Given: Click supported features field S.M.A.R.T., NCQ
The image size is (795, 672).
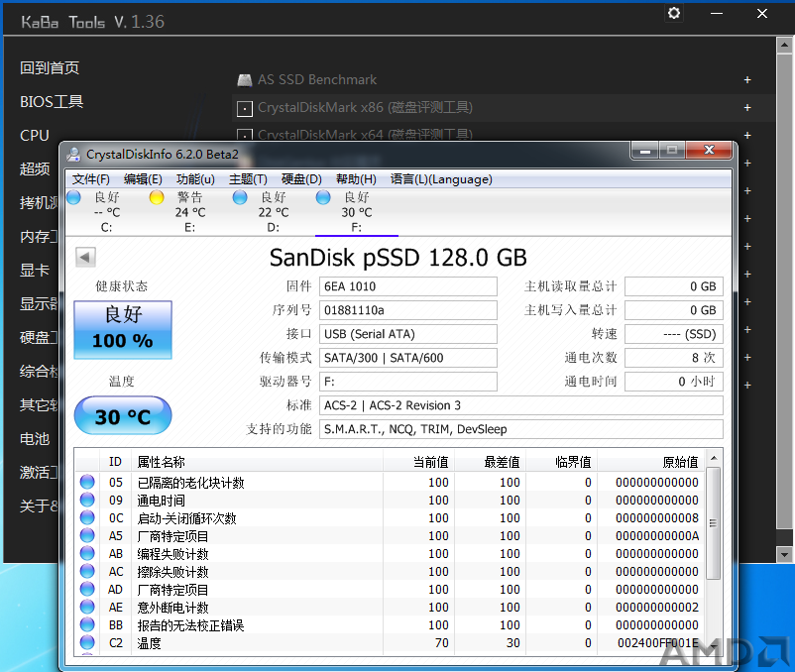Looking at the screenshot, I should [x=521, y=429].
